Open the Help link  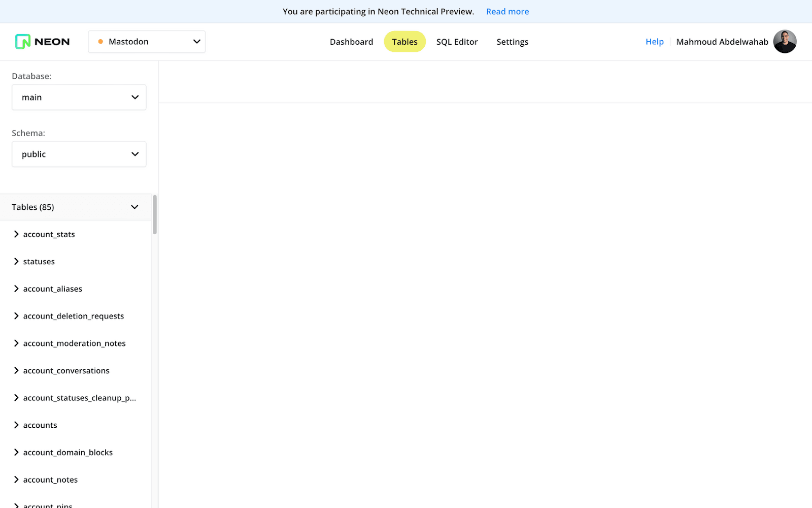point(654,42)
